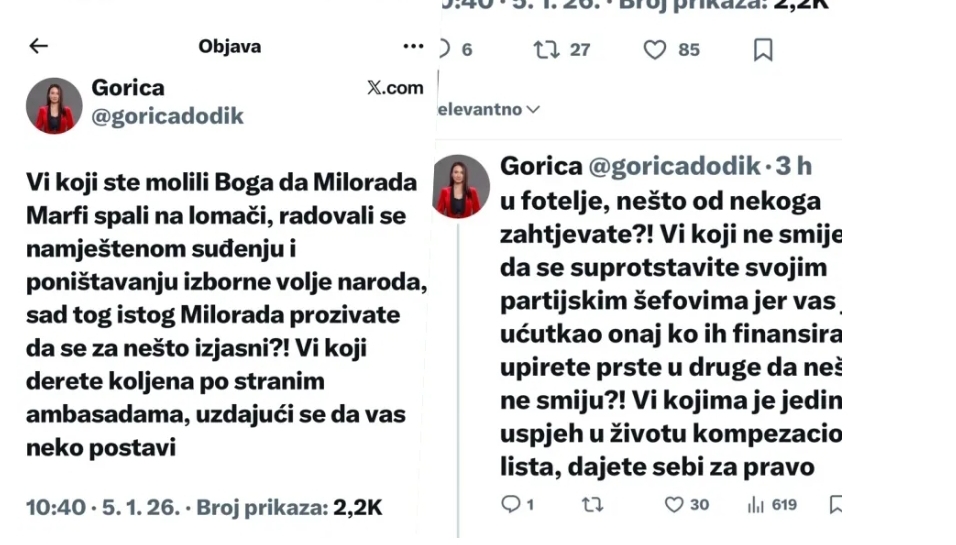Open the three-dots more options menu
Screen dimensions: 956x545
click(x=413, y=46)
